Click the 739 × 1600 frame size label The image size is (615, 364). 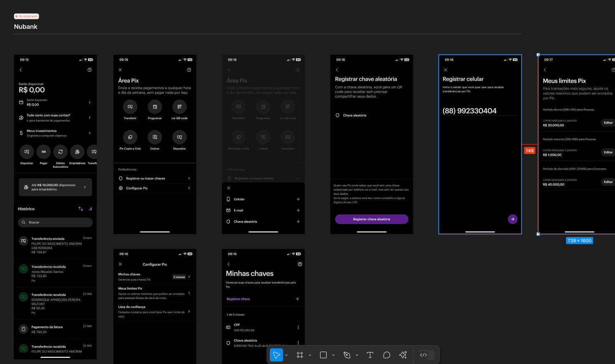(x=580, y=241)
